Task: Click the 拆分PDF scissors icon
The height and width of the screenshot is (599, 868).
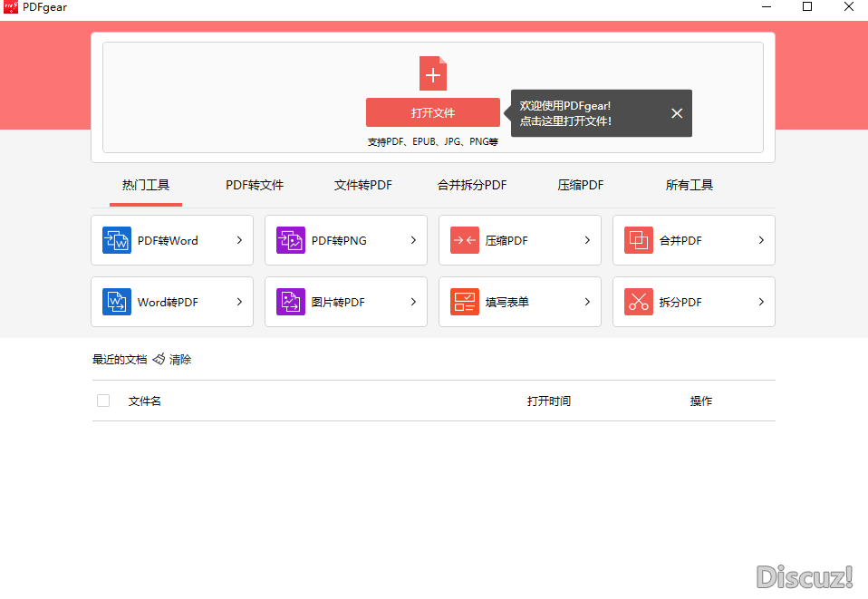Action: [x=638, y=302]
